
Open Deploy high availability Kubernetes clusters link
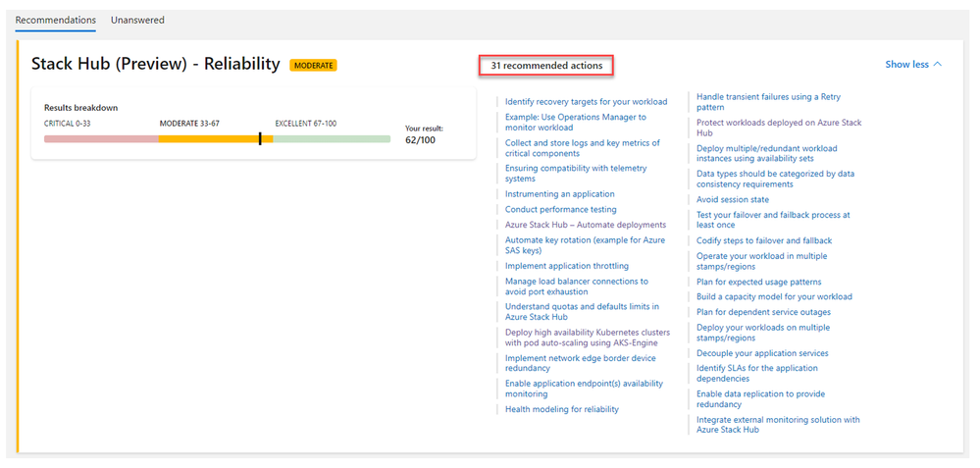pyautogui.click(x=587, y=338)
